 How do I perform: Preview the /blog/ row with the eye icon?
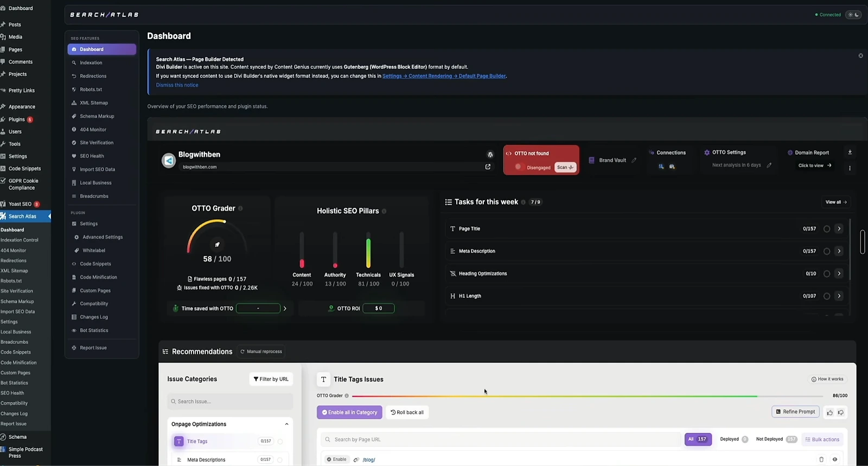pos(835,459)
